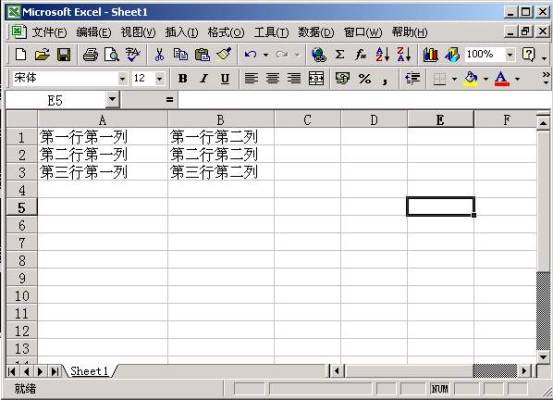
Task: Open the 数据(D) menu
Action: pos(316,32)
